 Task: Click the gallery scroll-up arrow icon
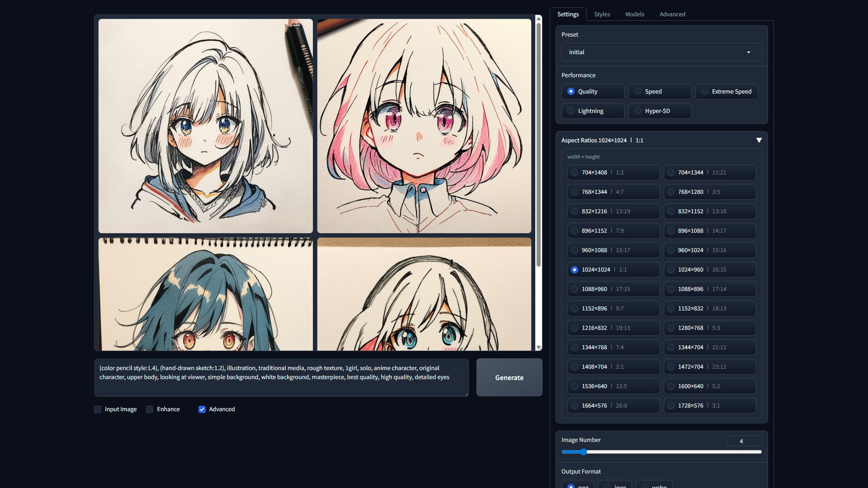click(538, 19)
